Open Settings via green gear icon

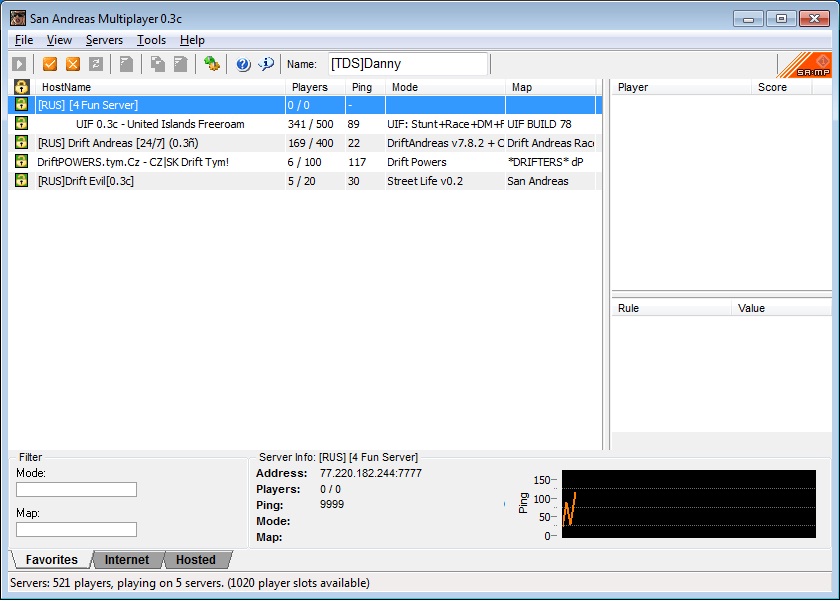pos(212,64)
